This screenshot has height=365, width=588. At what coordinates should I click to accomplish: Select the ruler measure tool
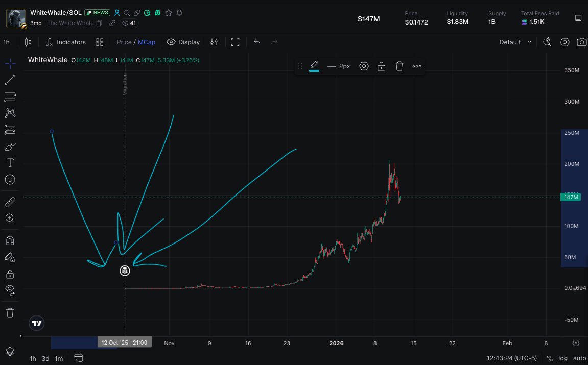(x=10, y=202)
